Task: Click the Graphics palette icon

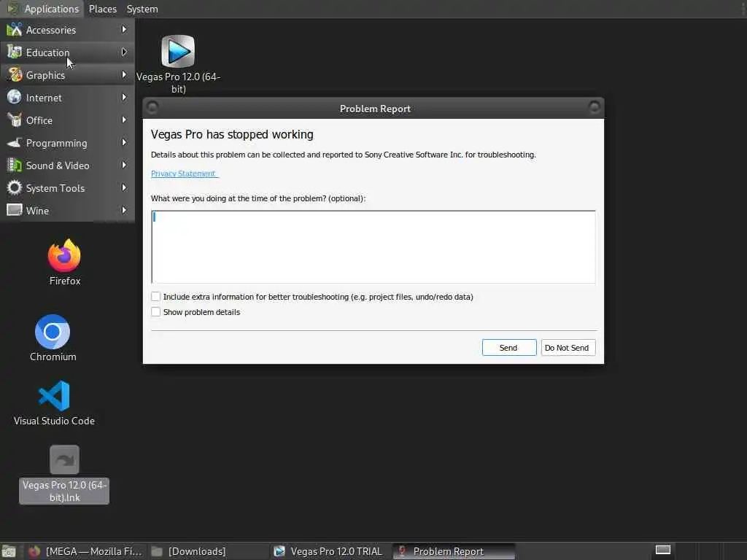Action: [x=15, y=75]
